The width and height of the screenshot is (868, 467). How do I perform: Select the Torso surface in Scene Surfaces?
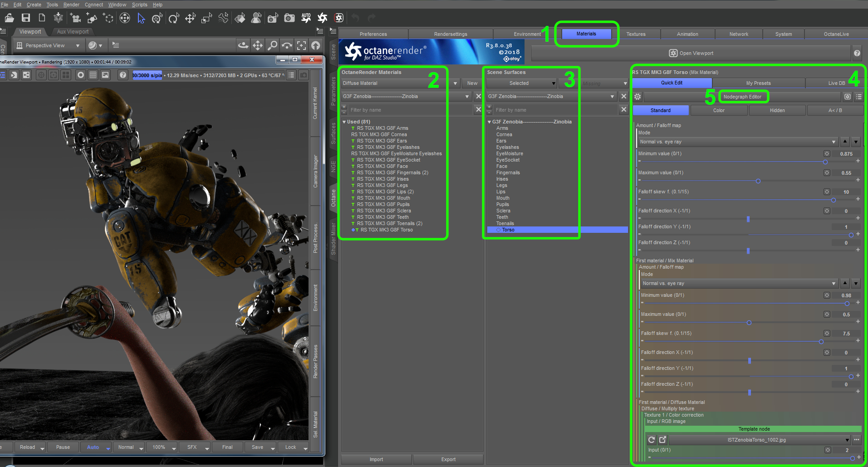click(x=557, y=230)
